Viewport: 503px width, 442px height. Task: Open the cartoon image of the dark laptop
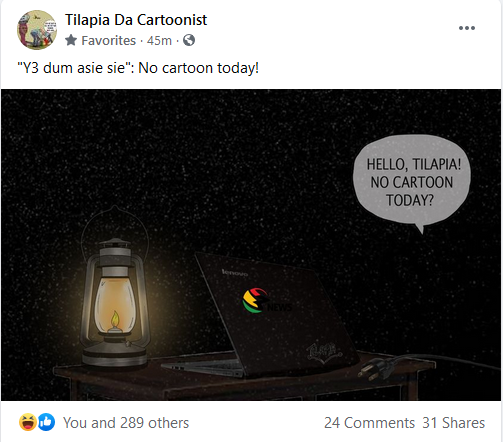[x=251, y=245]
